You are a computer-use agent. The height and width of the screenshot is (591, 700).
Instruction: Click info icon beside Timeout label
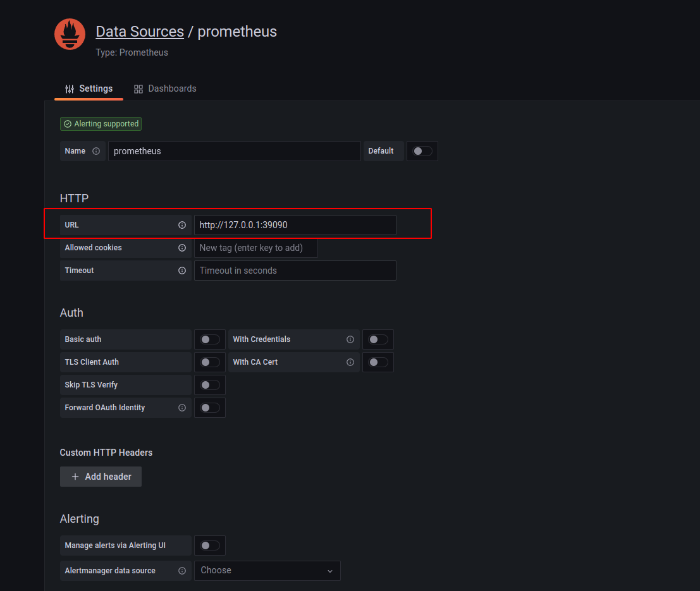click(x=182, y=271)
